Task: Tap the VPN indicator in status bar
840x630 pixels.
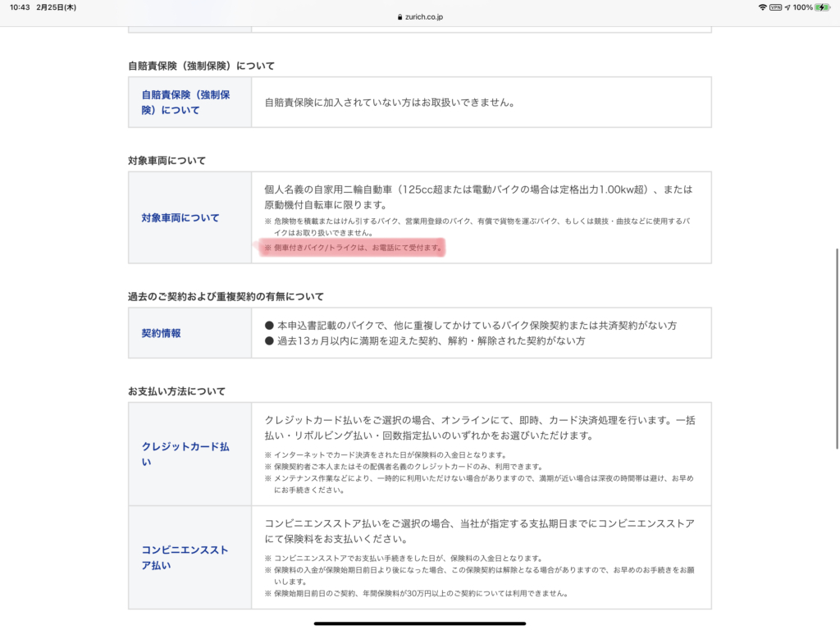Action: tap(775, 7)
